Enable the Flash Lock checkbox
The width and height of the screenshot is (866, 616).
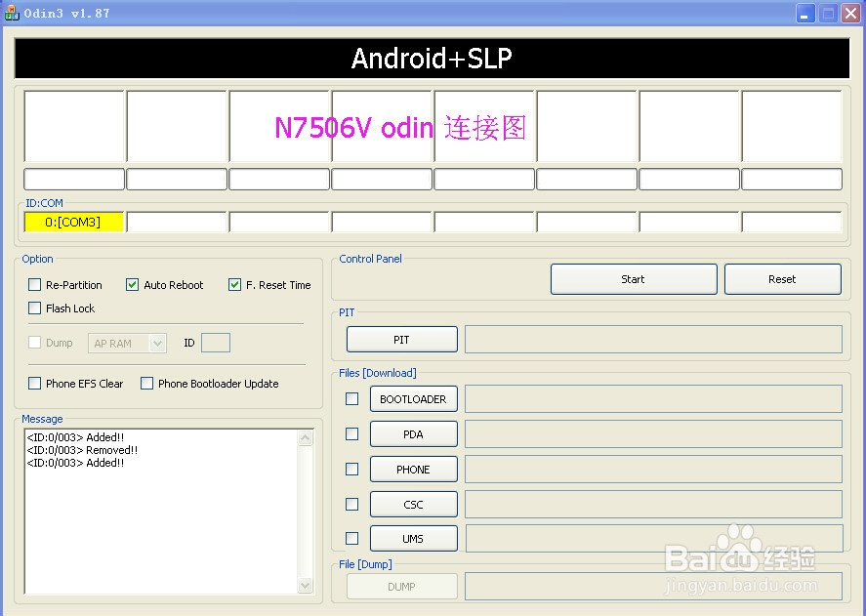[34, 308]
